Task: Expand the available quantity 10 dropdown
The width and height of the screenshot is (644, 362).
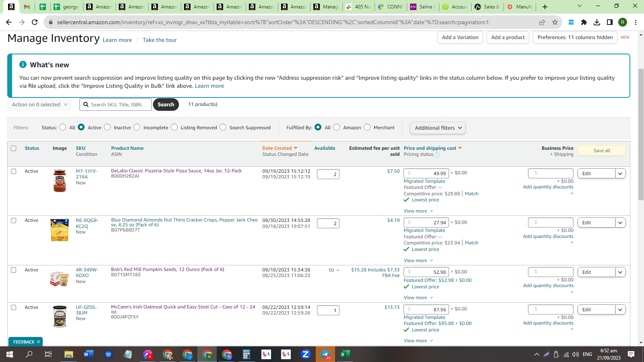Action: click(x=334, y=270)
